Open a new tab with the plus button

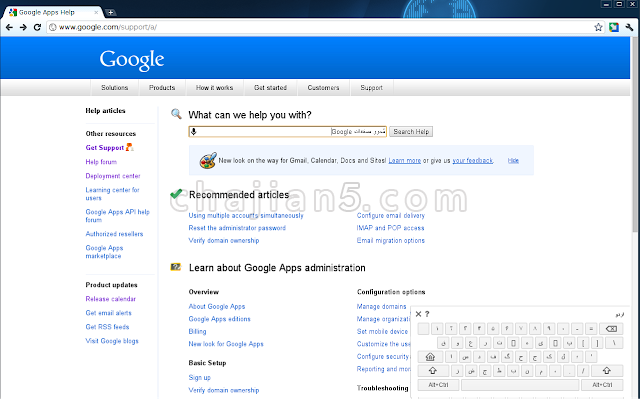(110, 13)
